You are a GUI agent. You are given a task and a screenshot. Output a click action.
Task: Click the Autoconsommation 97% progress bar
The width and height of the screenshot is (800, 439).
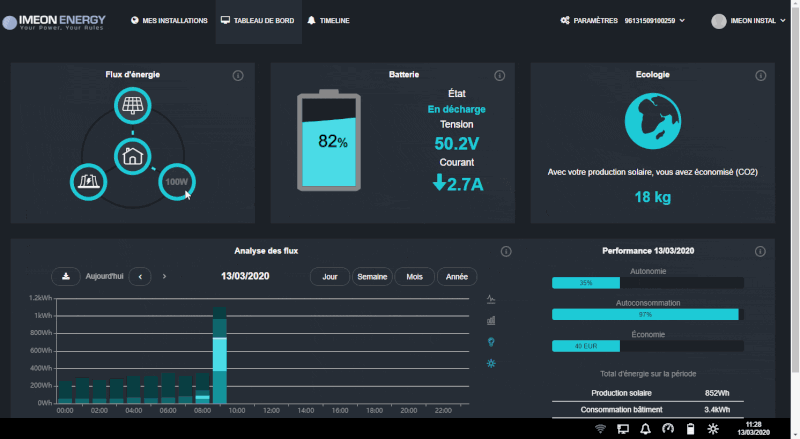[x=647, y=314]
